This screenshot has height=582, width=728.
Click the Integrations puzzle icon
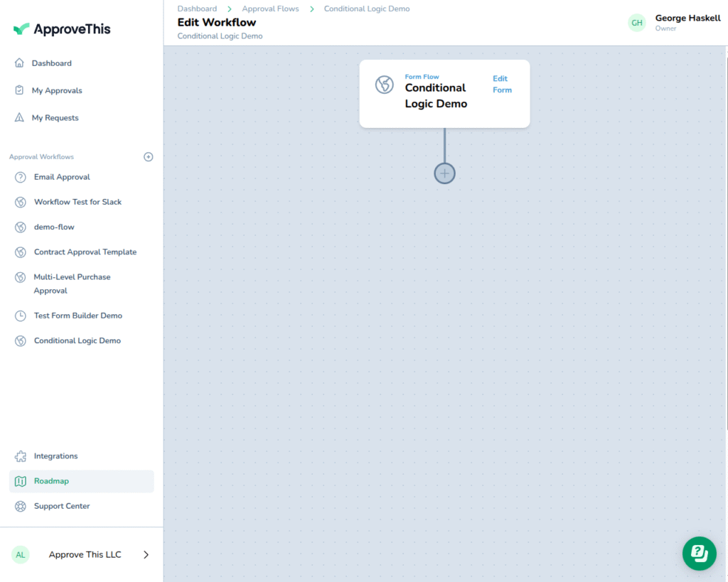click(21, 456)
